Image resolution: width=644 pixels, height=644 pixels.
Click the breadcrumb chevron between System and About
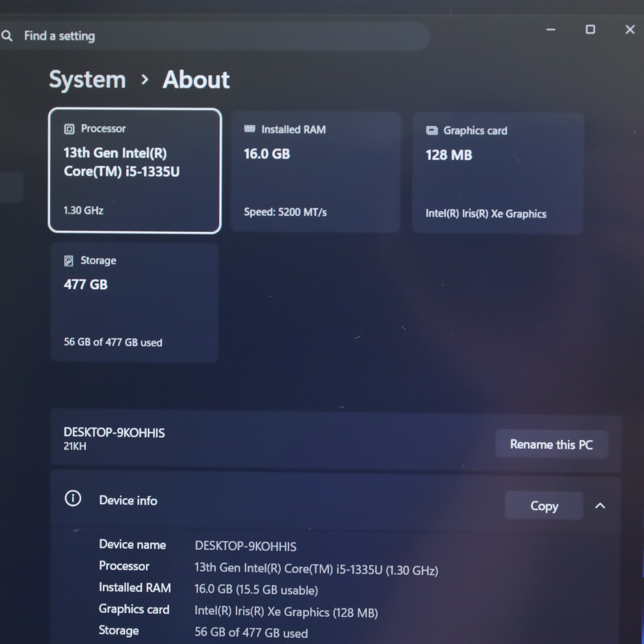pyautogui.click(x=145, y=80)
